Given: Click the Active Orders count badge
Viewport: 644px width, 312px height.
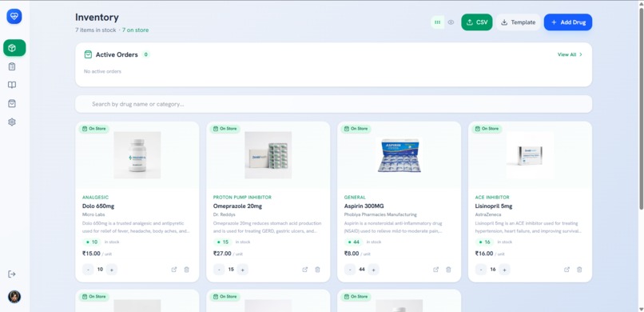Looking at the screenshot, I should pyautogui.click(x=145, y=54).
